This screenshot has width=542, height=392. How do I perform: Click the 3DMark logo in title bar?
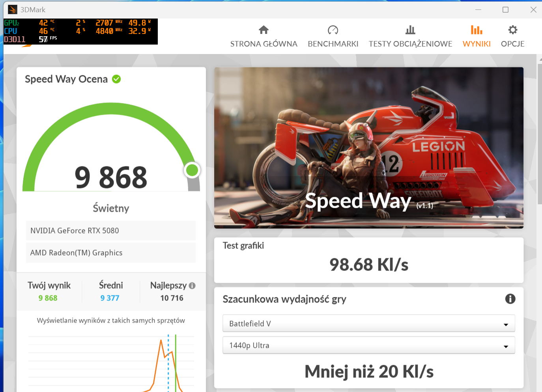tap(13, 9)
